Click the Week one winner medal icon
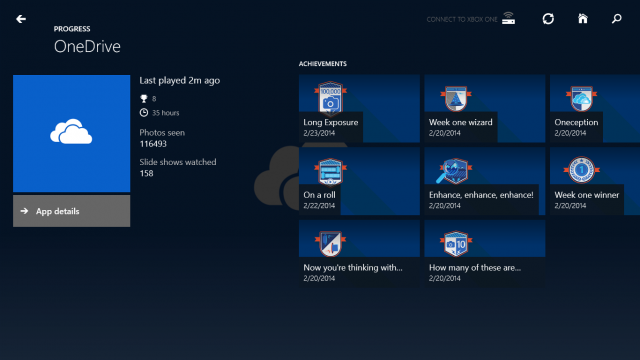 pyautogui.click(x=582, y=170)
